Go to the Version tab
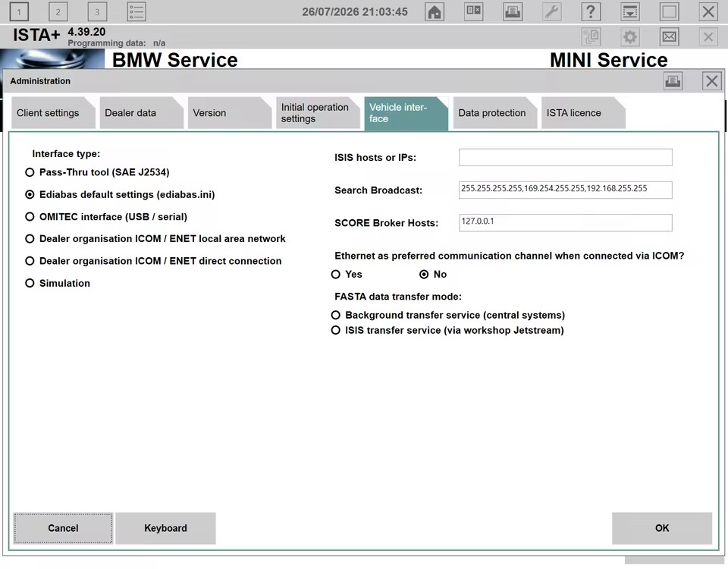Screen dimensions: 728x569 coord(229,113)
